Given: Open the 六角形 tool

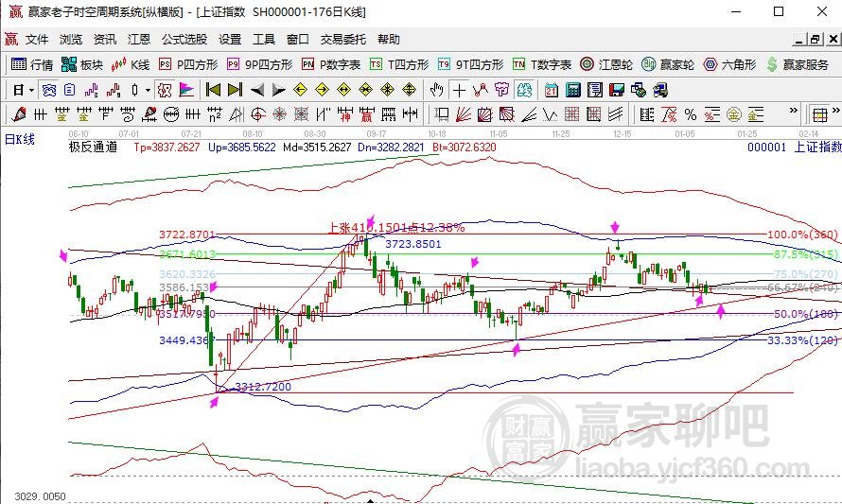Looking at the screenshot, I should pos(729,64).
